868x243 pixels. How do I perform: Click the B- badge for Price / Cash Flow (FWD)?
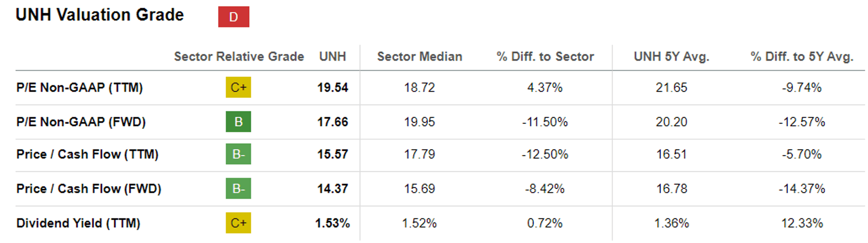point(238,188)
